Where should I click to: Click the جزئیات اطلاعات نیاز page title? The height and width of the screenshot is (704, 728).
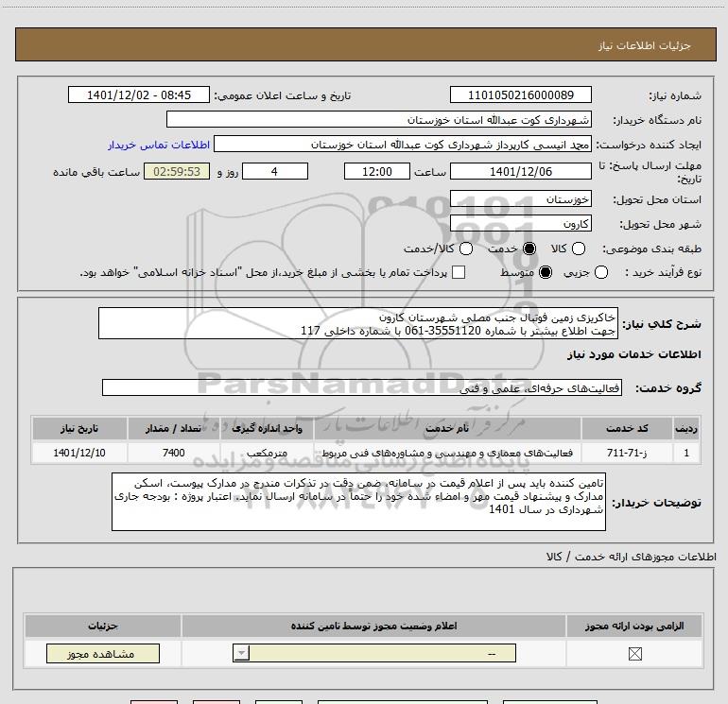point(645,45)
